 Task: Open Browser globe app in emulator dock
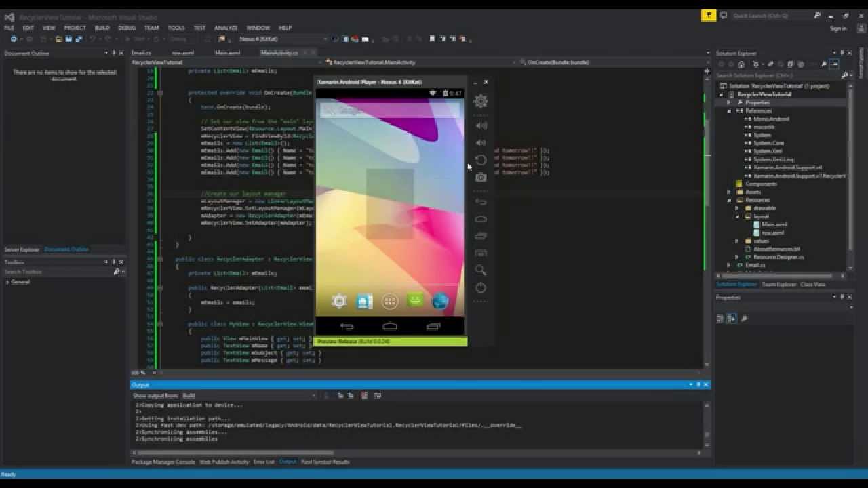click(x=440, y=302)
